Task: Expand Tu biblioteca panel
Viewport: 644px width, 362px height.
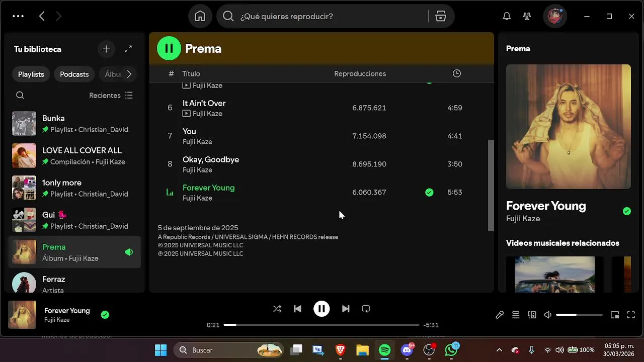Action: point(128,49)
